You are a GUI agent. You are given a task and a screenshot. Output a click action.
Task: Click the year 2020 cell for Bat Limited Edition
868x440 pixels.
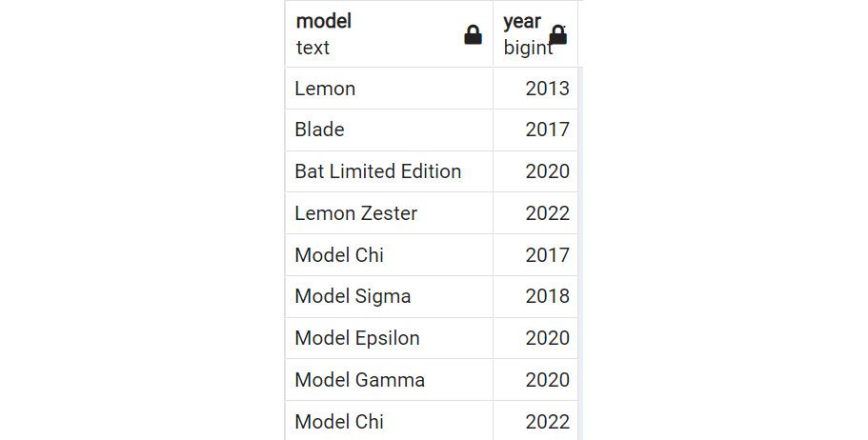535,171
